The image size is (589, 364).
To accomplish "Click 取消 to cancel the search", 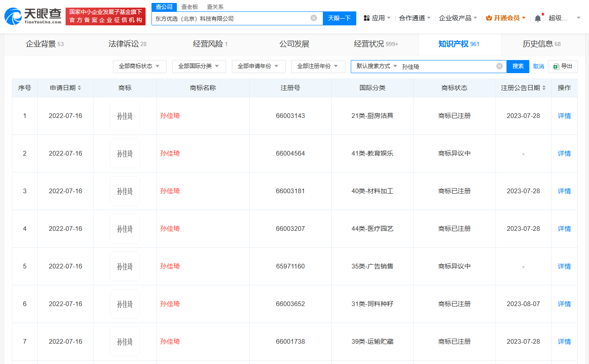I will [x=538, y=66].
